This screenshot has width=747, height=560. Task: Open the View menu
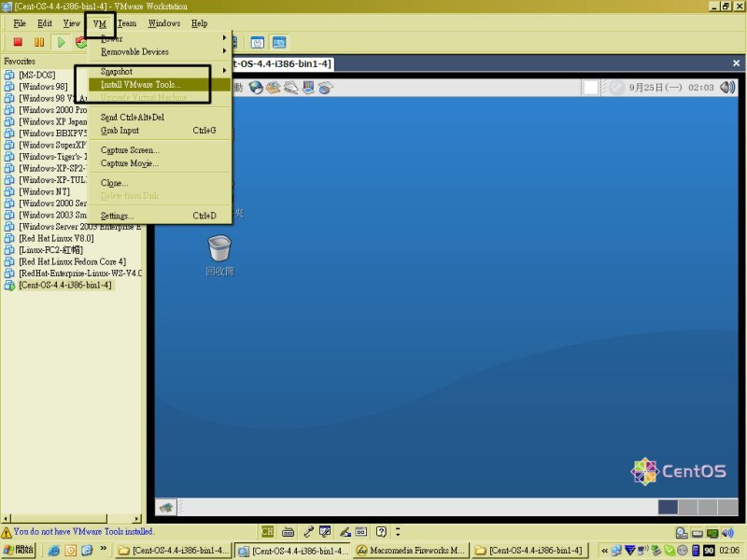tap(72, 23)
